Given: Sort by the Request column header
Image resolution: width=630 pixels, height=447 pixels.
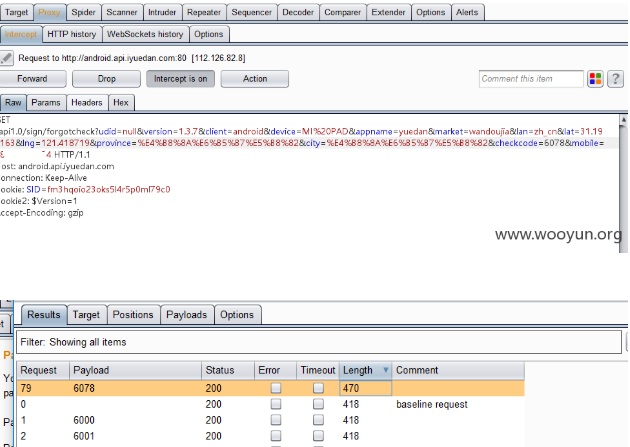Looking at the screenshot, I should tap(43, 370).
